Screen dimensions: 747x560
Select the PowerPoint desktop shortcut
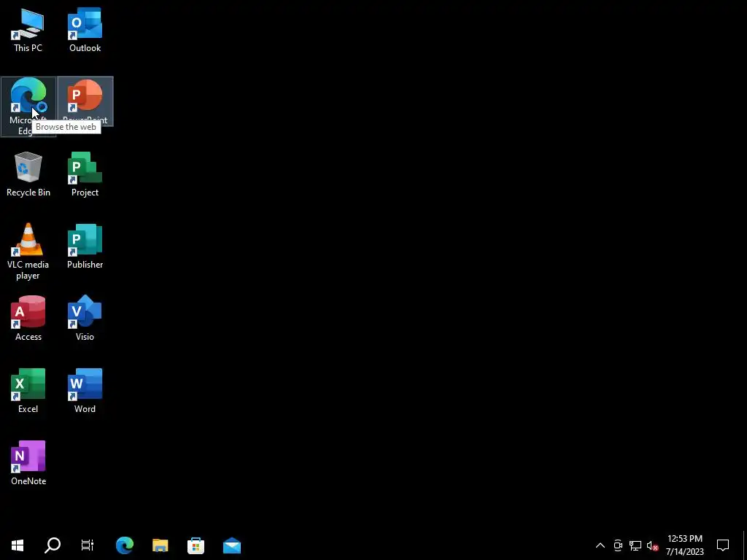[85, 101]
